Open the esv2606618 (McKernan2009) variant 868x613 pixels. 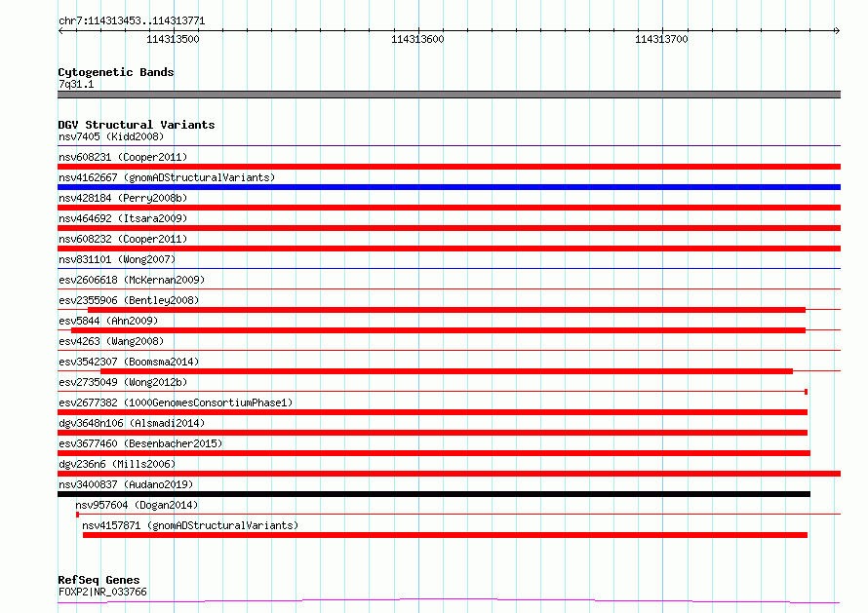[x=132, y=280]
